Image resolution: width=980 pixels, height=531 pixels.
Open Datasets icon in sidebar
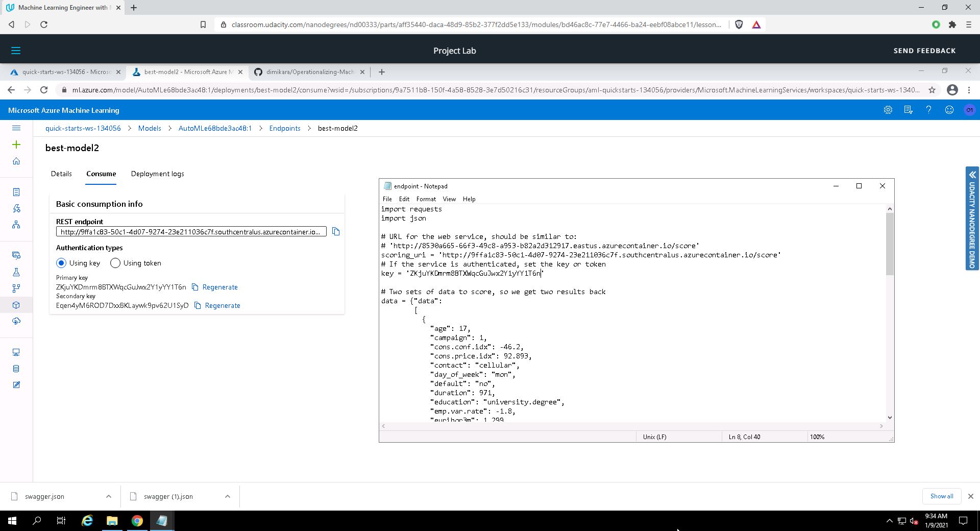coord(16,255)
